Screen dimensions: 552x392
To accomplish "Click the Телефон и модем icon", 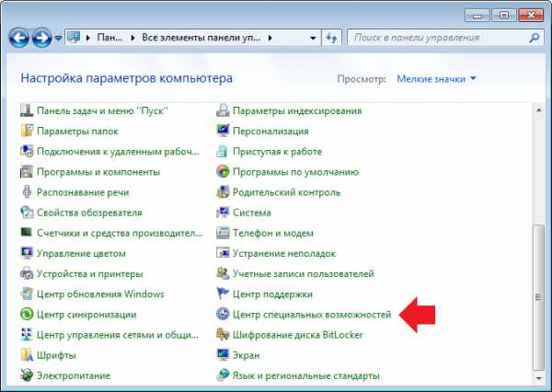I will click(x=223, y=233).
